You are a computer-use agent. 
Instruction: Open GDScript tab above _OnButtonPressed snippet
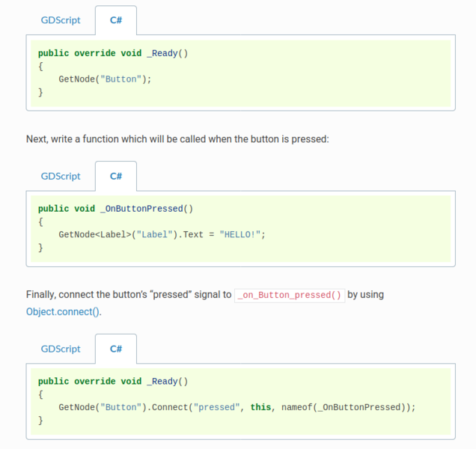(61, 176)
